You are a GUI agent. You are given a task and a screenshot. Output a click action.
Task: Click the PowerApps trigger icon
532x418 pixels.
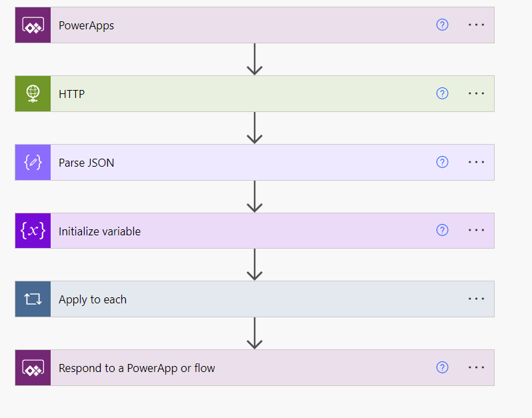tap(33, 25)
